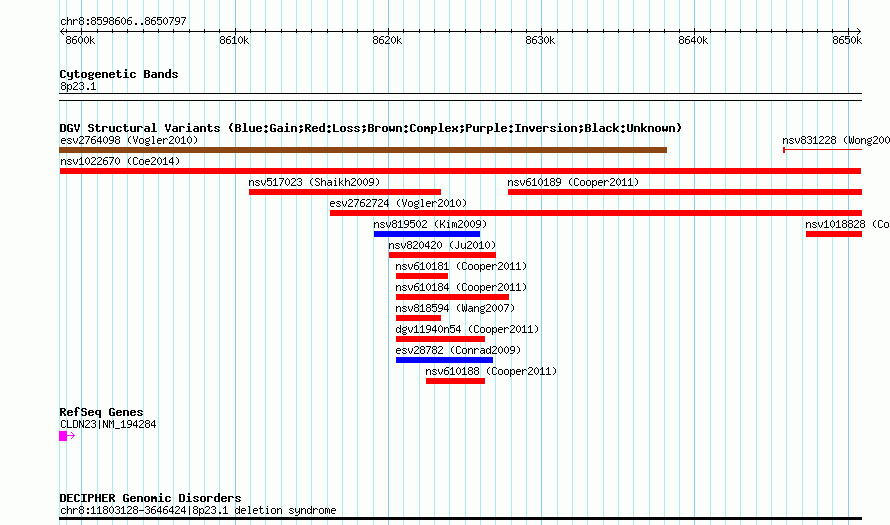Click the RefSeq Genes track title
Image resolution: width=890 pixels, height=525 pixels.
[x=102, y=412]
